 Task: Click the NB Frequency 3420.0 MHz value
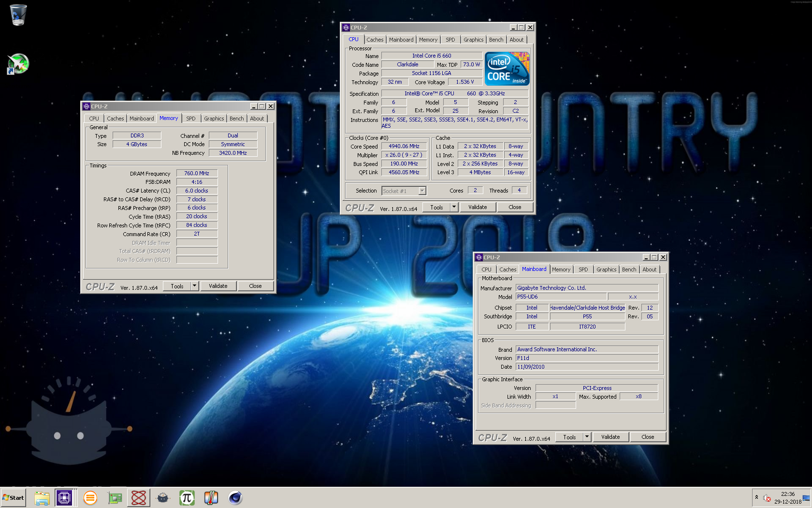tap(233, 153)
